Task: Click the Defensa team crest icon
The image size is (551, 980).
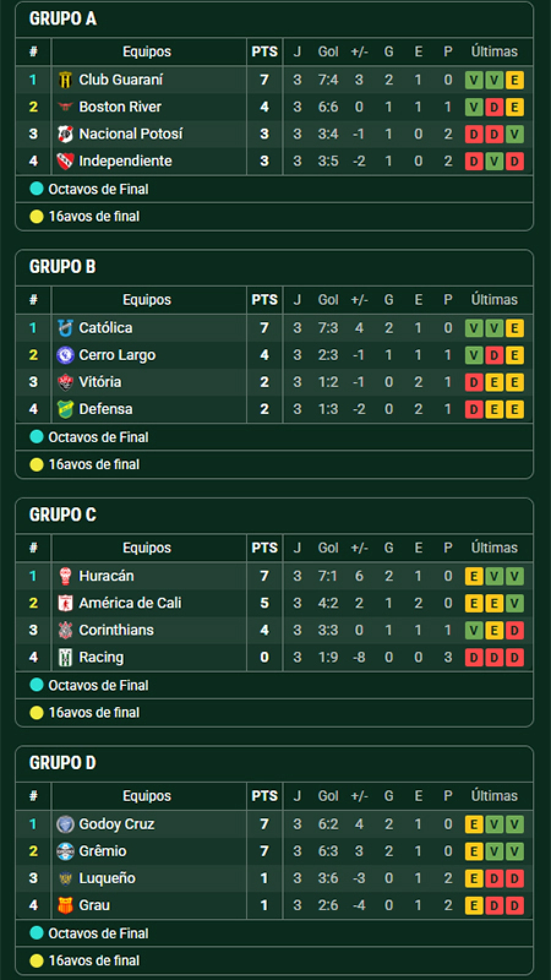Action: [65, 409]
